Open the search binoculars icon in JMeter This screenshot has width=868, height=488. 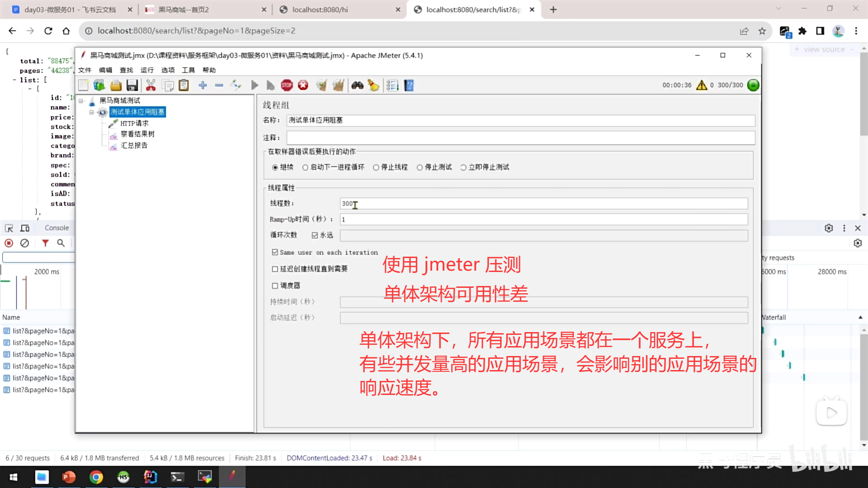coord(357,85)
